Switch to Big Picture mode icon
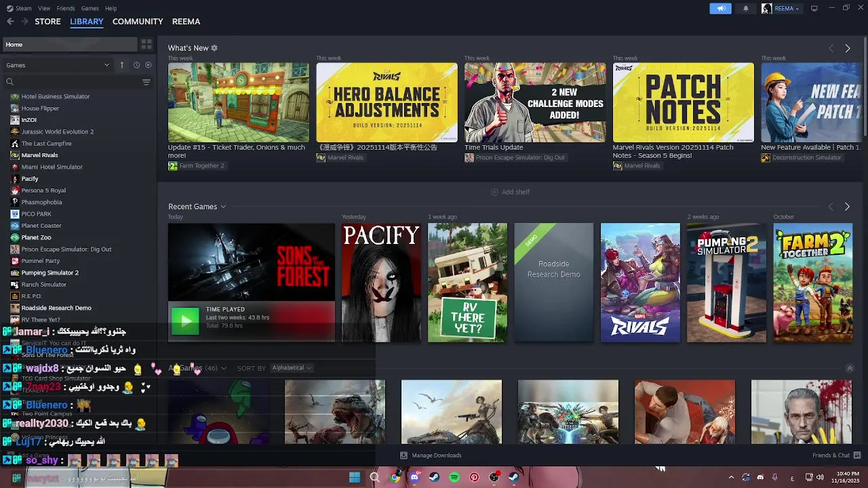 pos(814,9)
